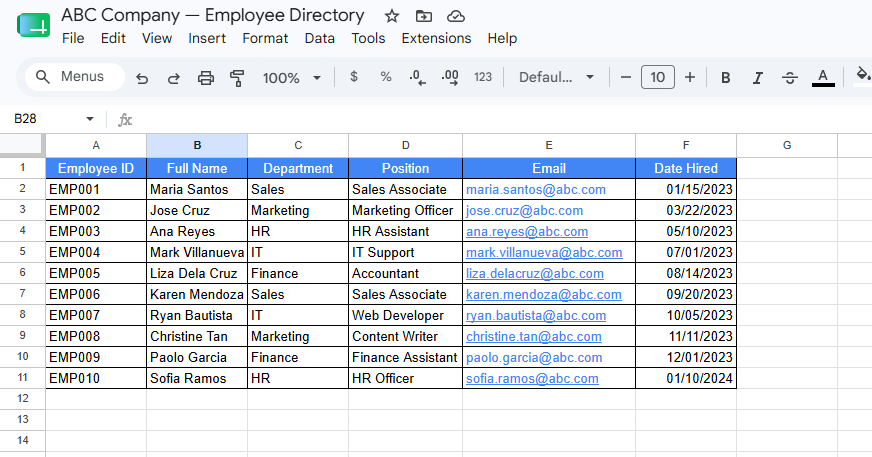The height and width of the screenshot is (457, 872).
Task: Select the Paint format tool
Action: (237, 78)
